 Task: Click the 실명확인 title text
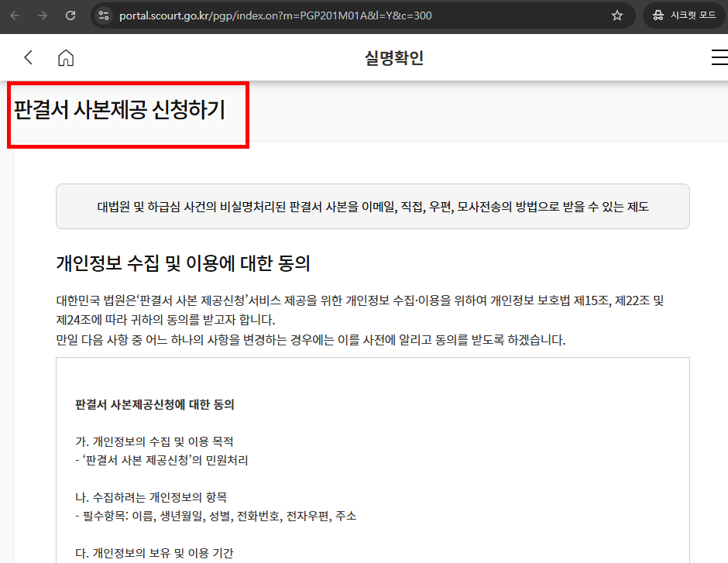pos(393,57)
